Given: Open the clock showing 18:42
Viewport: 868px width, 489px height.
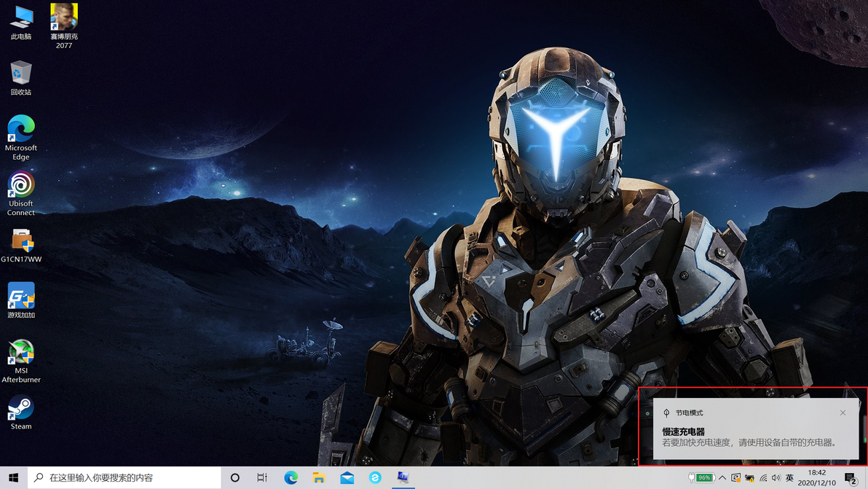Looking at the screenshot, I should coord(816,477).
